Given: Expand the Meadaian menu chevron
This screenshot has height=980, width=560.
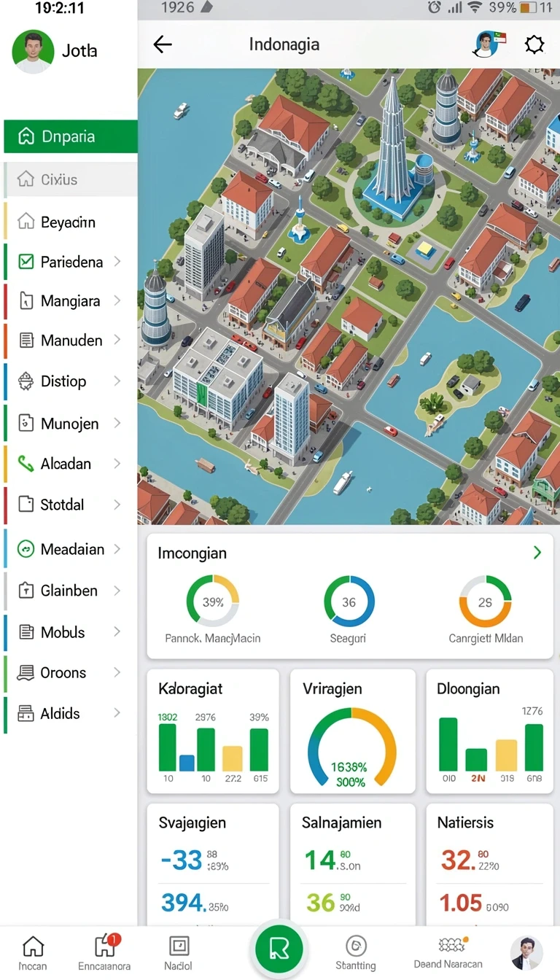Looking at the screenshot, I should coord(117,549).
